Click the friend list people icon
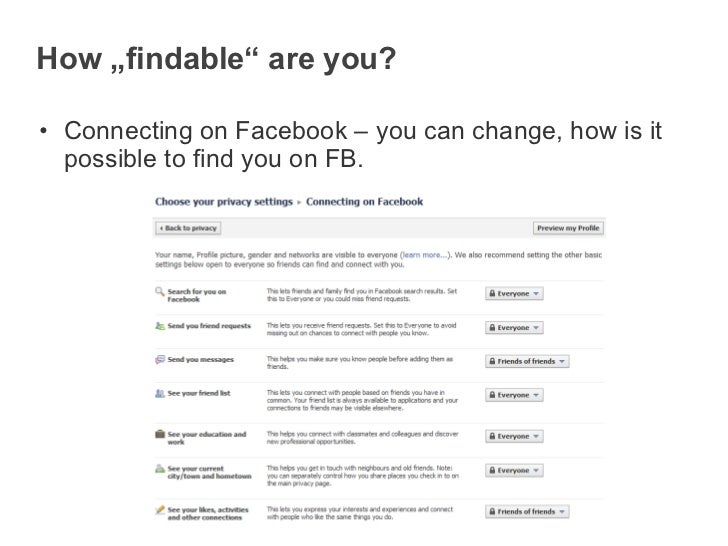Screen dimensions: 728x546 [x=159, y=394]
